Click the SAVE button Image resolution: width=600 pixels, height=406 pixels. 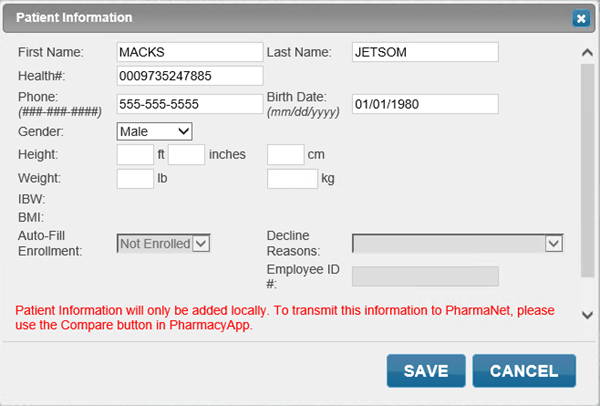coord(425,370)
